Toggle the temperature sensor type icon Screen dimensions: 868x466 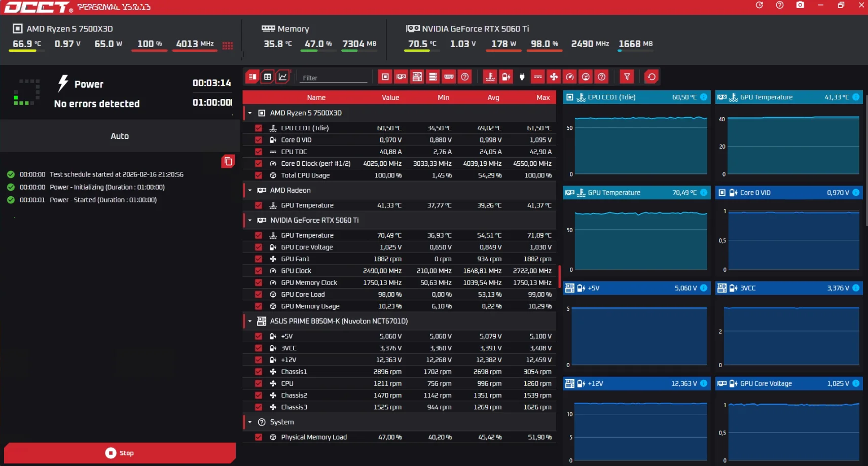(490, 77)
